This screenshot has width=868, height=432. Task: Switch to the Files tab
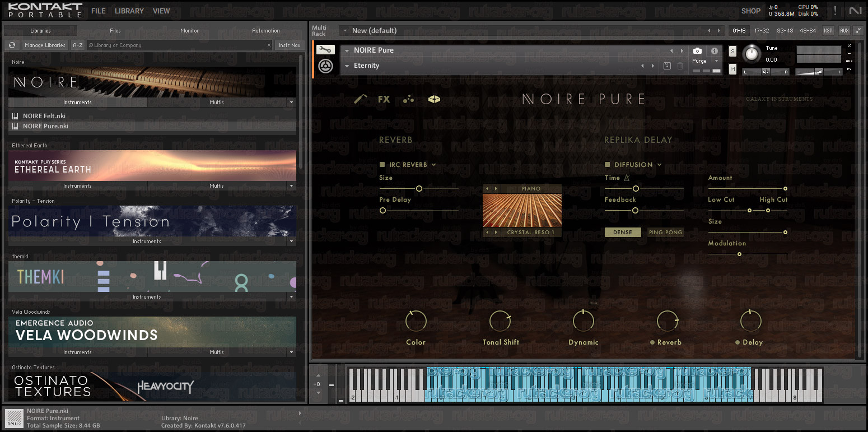[x=115, y=31]
